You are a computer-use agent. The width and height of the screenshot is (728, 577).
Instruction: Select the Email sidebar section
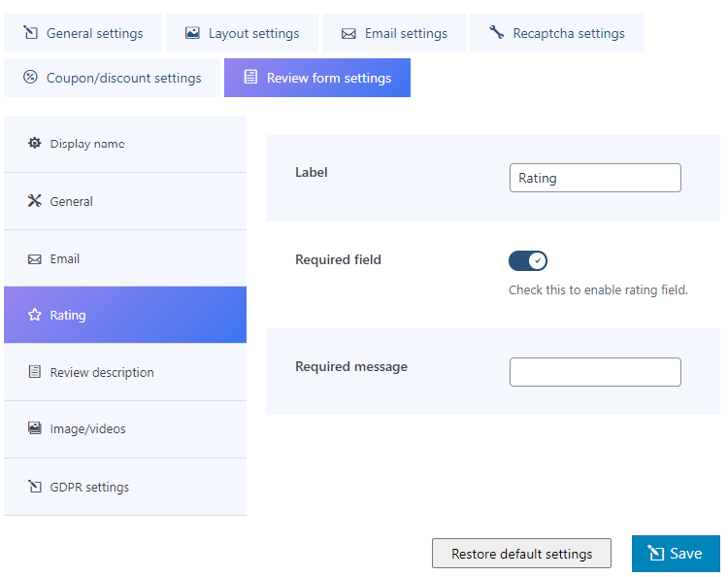tap(125, 258)
